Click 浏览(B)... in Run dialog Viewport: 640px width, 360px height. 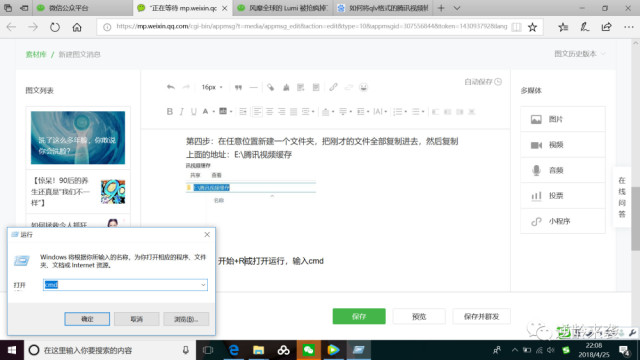click(x=186, y=319)
